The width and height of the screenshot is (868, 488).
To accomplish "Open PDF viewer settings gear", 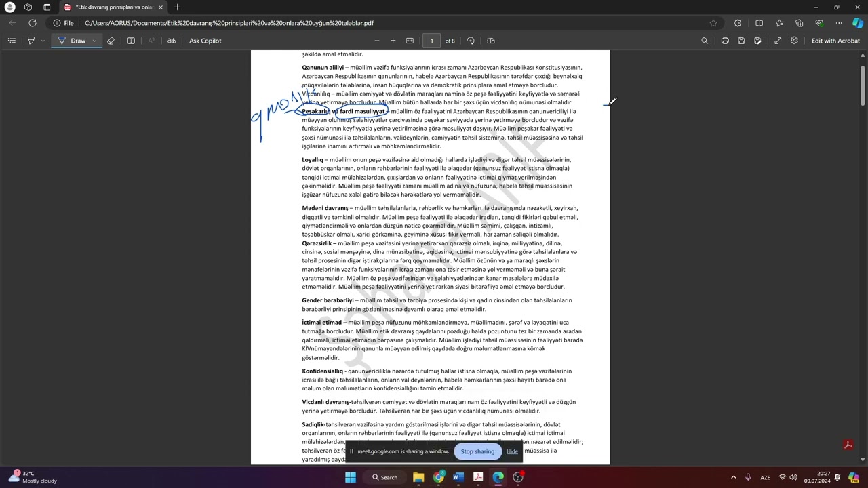I will (x=794, y=41).
